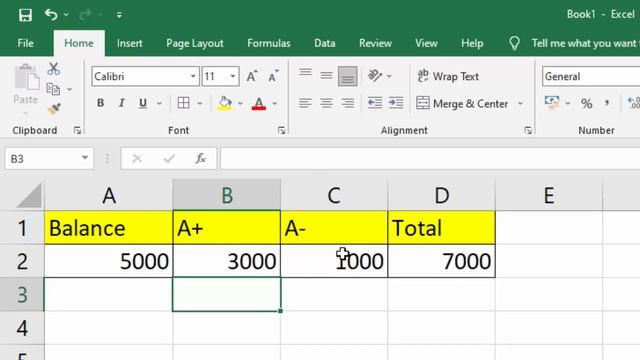This screenshot has height=360, width=640.
Task: Select all cells via corner triangle
Action: click(x=29, y=196)
